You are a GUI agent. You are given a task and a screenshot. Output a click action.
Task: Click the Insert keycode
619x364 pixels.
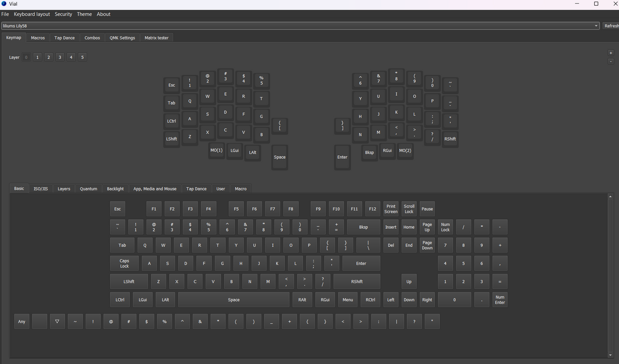coord(391,227)
